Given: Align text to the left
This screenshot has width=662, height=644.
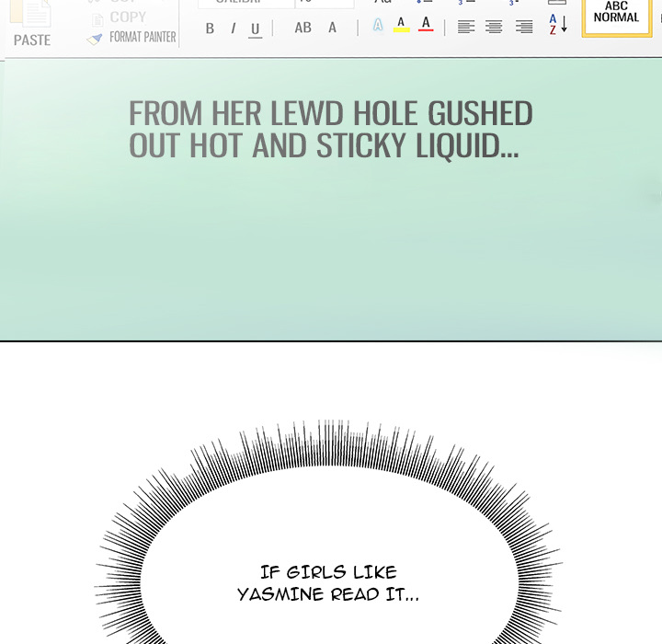Looking at the screenshot, I should click(466, 27).
